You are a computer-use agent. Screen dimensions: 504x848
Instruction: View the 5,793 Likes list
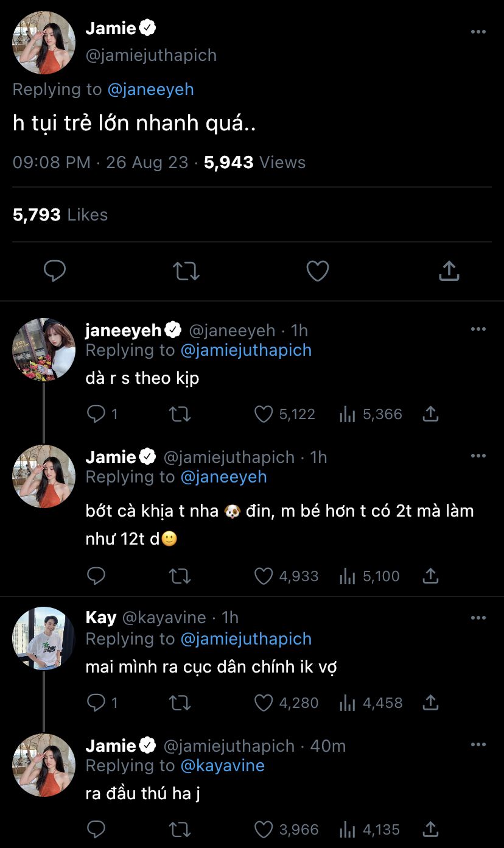click(60, 214)
